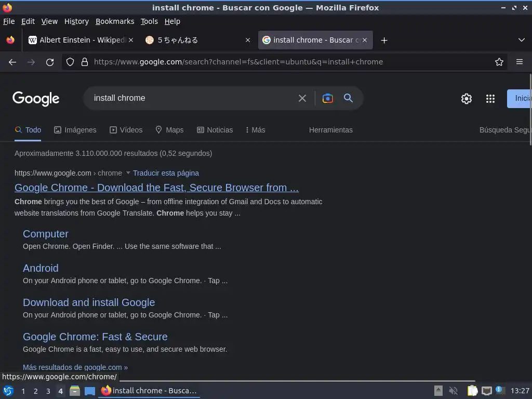This screenshot has height=399, width=532.
Task: Select the Maps results tab
Action: tap(169, 130)
